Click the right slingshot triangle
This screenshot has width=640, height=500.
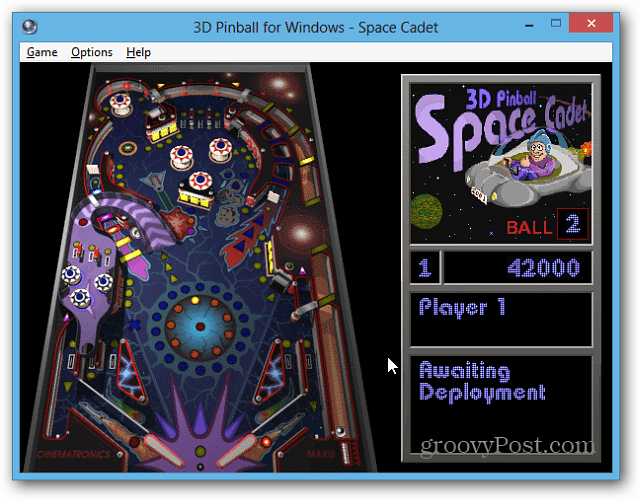point(269,371)
